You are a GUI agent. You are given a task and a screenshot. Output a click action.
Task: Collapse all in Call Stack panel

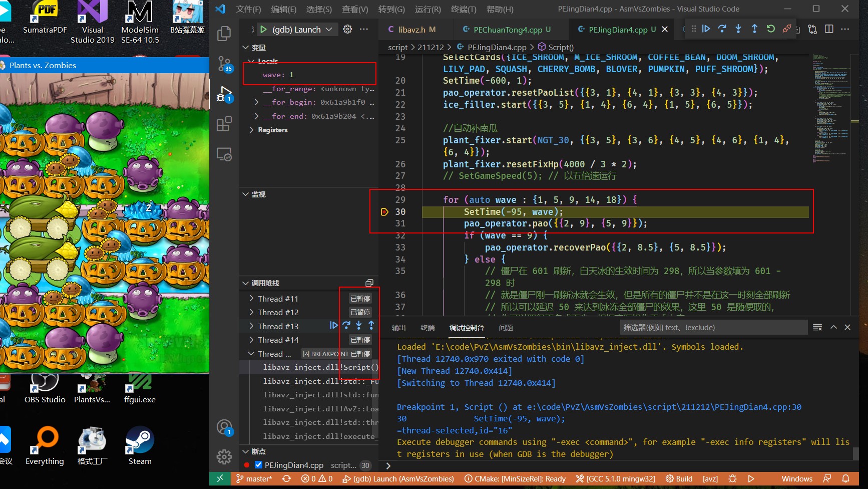369,283
